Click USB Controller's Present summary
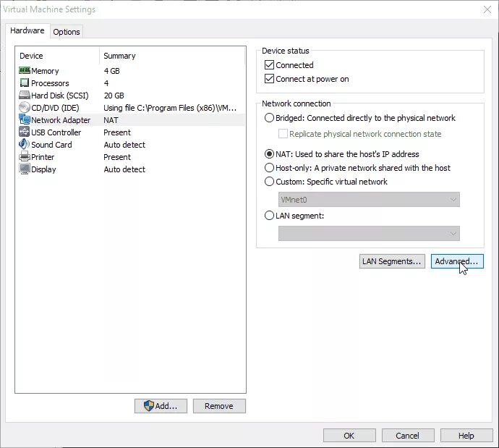Image resolution: width=499 pixels, height=448 pixels. [117, 132]
